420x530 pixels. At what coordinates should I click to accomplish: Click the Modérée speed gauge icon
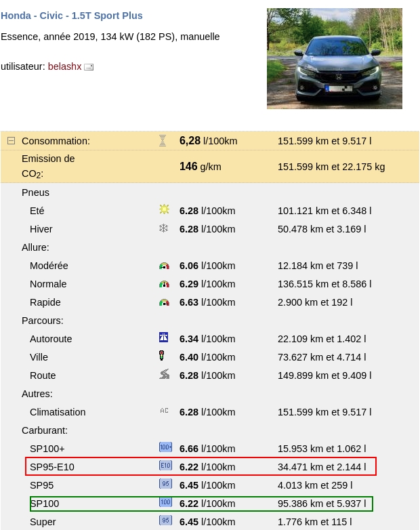(x=164, y=266)
